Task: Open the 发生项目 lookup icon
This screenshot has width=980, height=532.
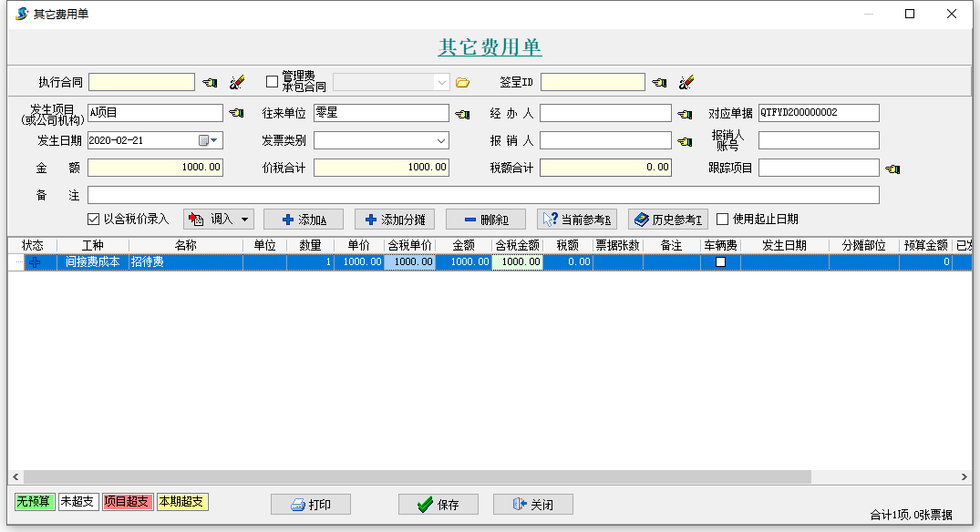Action: 236,113
